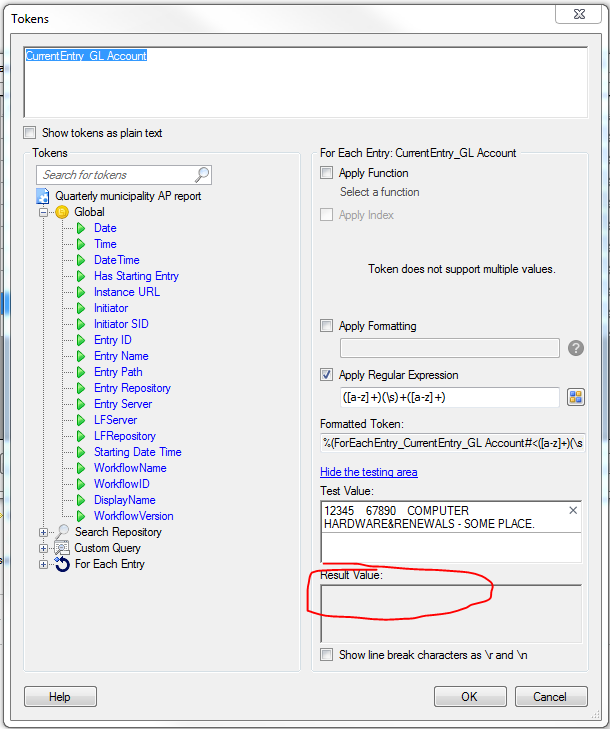Click the regular expression pattern input field

pyautogui.click(x=450, y=398)
